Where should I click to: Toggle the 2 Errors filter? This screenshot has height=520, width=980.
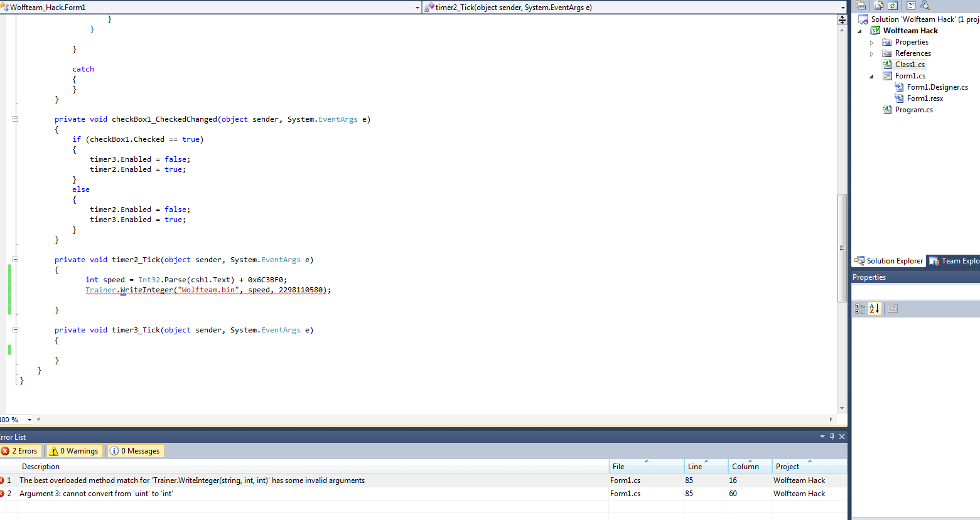pyautogui.click(x=21, y=451)
